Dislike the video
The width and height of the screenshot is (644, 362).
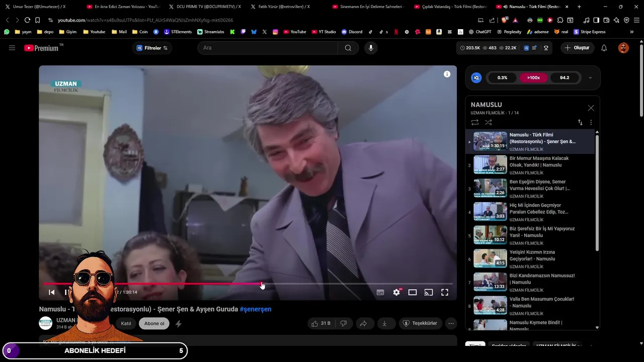point(344,323)
